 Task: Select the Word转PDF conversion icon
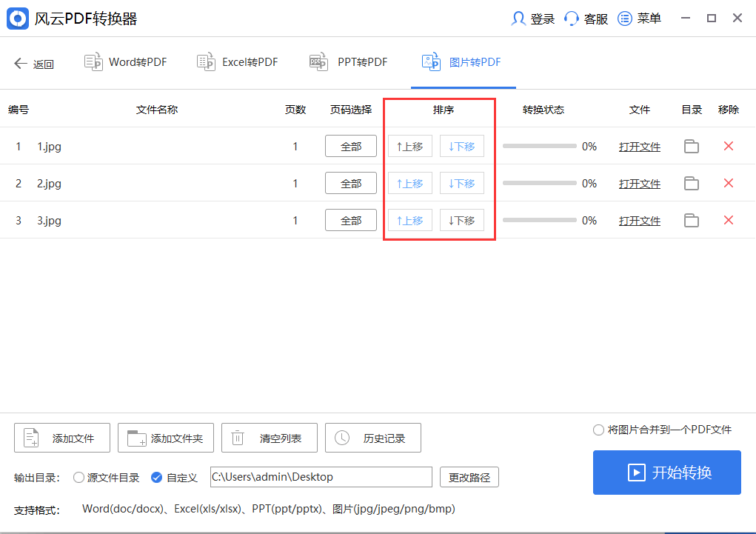93,61
